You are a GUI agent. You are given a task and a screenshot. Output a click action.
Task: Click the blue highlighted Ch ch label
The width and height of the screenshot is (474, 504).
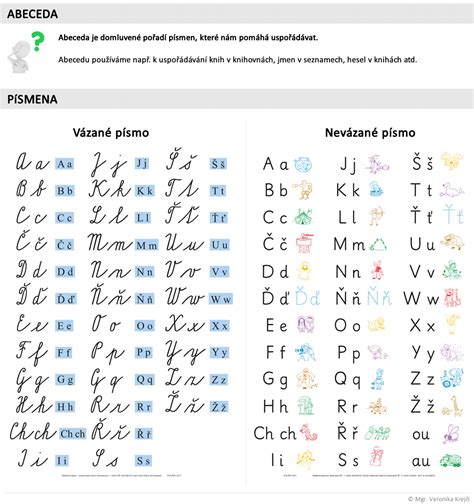click(x=73, y=434)
